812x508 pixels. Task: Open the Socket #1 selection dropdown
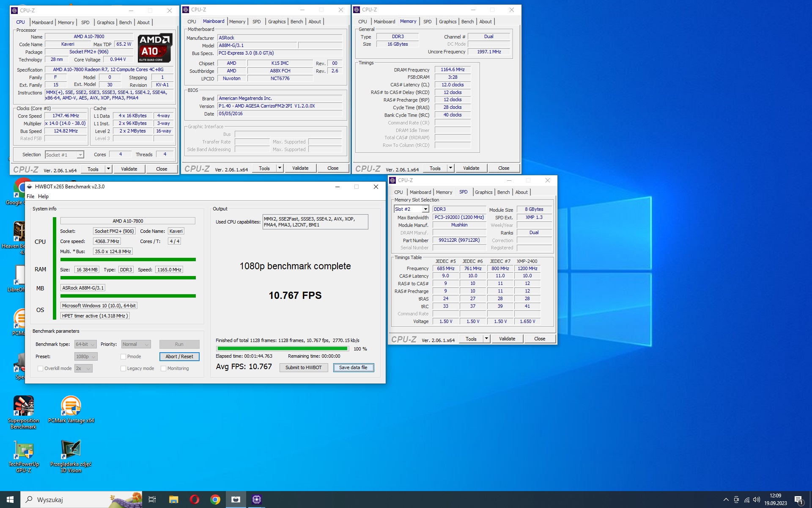(65, 155)
